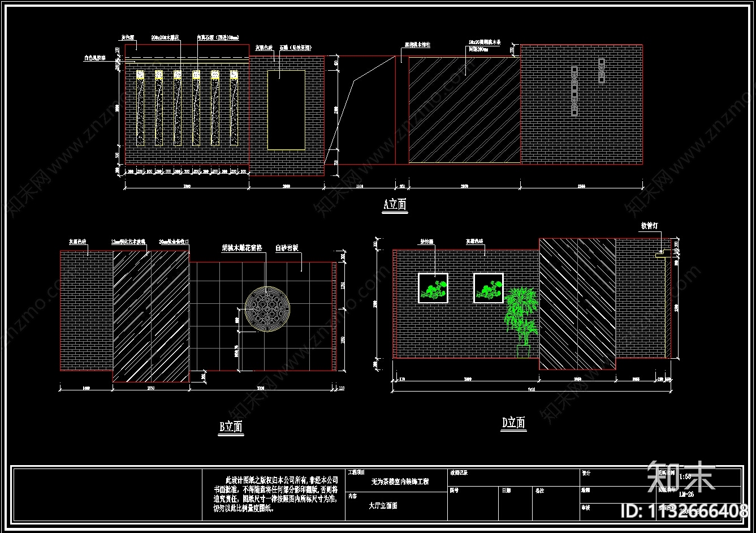Click the "设计" title block label
Image resolution: width=756 pixels, height=533 pixels.
pyautogui.click(x=586, y=473)
